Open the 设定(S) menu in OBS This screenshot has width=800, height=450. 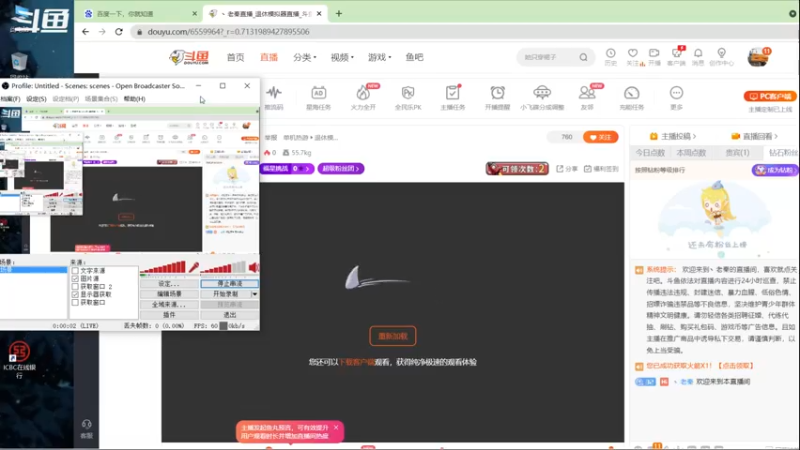point(36,99)
